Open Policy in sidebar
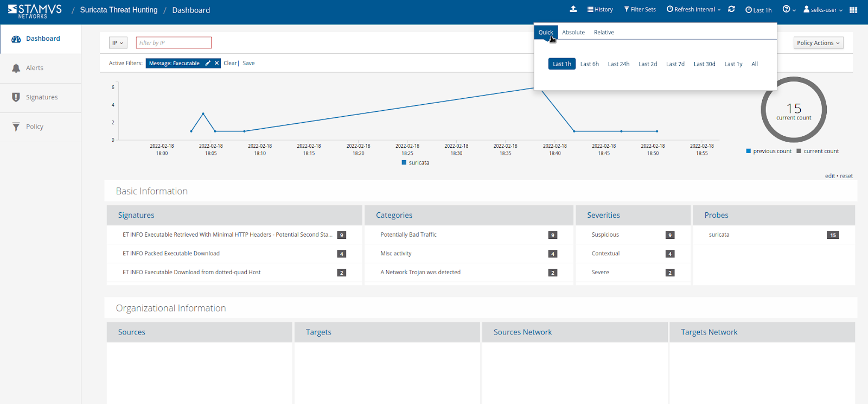 (x=41, y=127)
